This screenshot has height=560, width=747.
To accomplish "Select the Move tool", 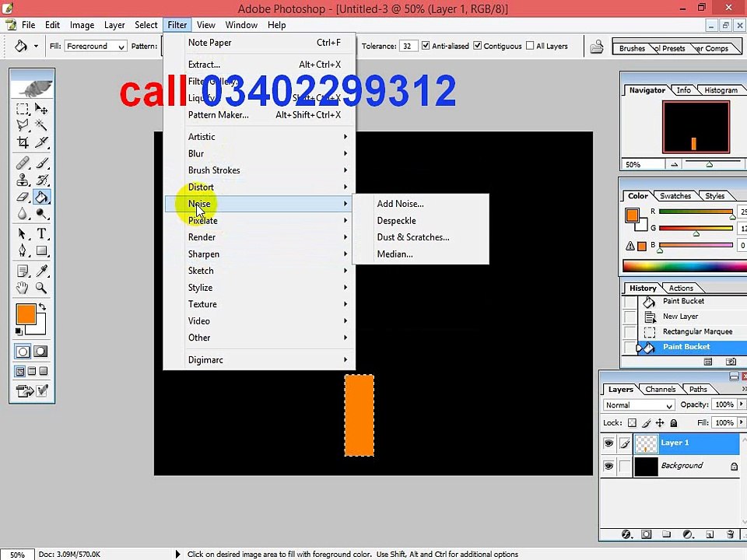I will [41, 109].
